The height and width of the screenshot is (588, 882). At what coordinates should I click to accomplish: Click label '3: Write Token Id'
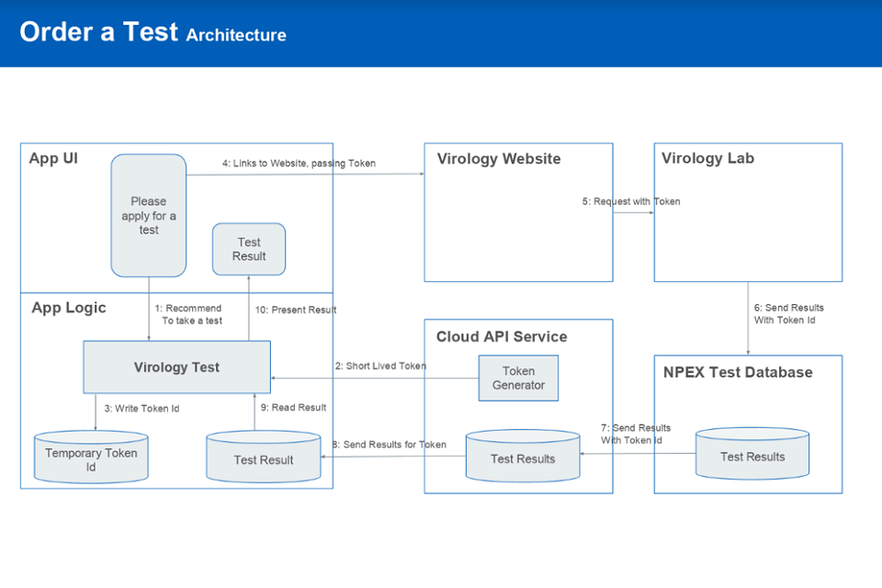141,409
